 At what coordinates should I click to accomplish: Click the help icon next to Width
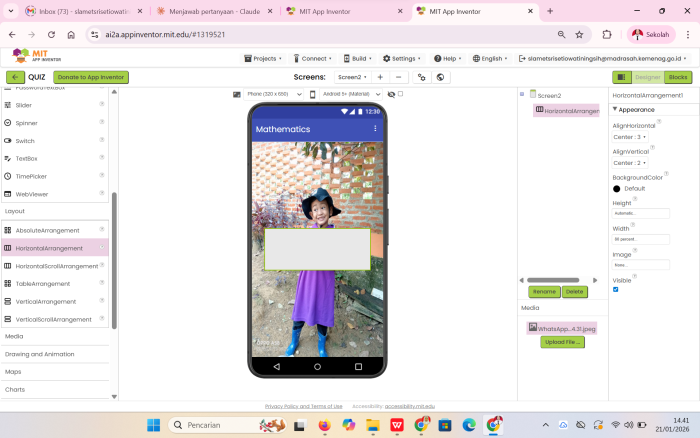(632, 225)
